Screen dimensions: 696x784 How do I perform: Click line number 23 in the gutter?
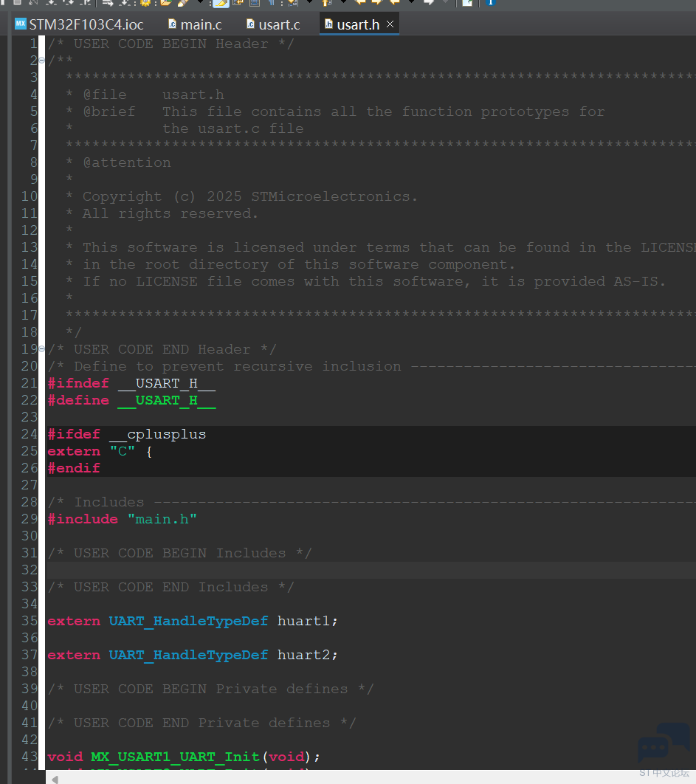(30, 418)
